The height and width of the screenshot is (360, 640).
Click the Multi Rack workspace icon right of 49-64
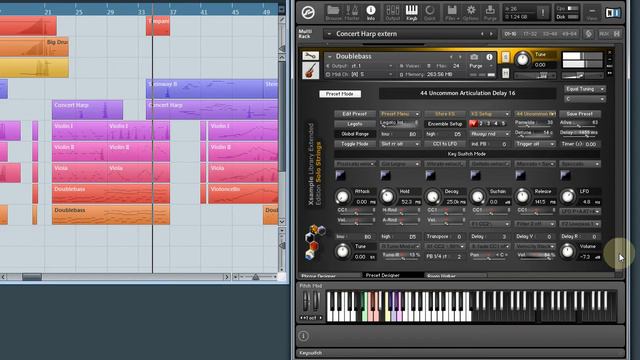click(589, 34)
